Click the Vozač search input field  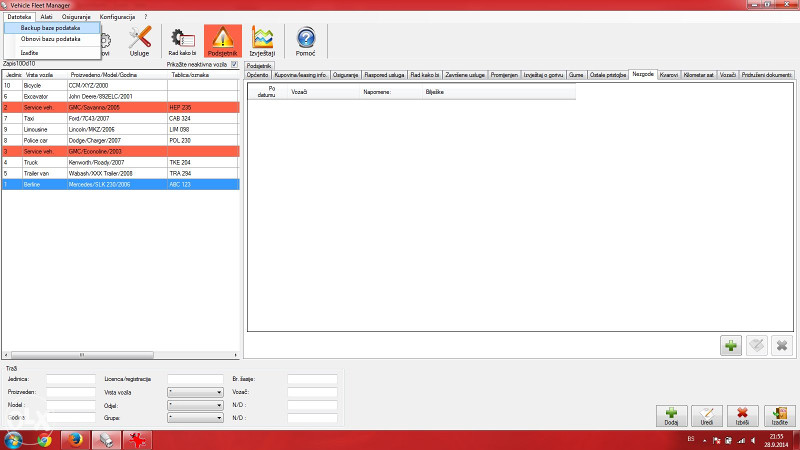pos(312,392)
